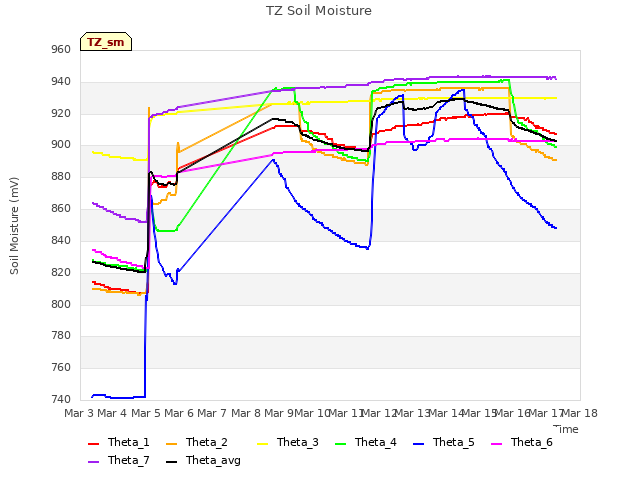Click the Mar 9 x-axis tick label

pos(279,413)
